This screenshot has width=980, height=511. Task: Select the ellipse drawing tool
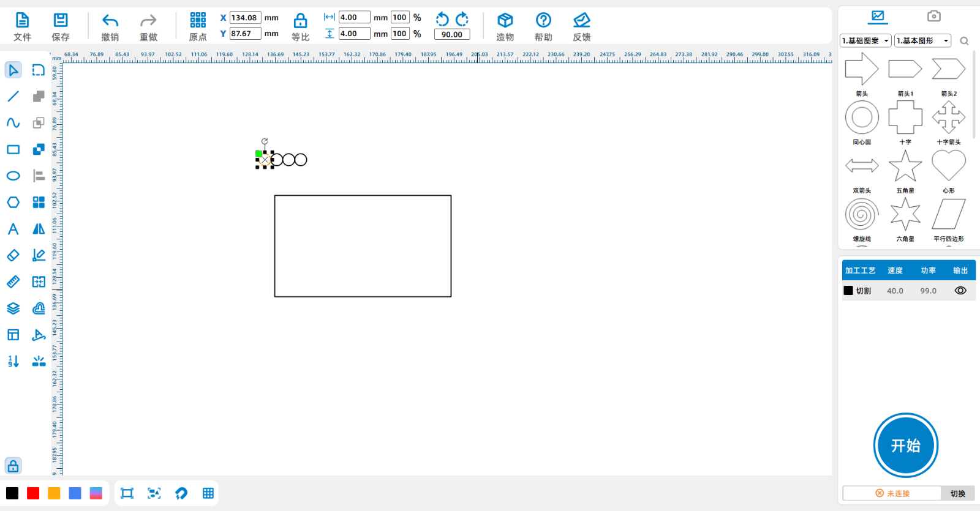click(13, 176)
